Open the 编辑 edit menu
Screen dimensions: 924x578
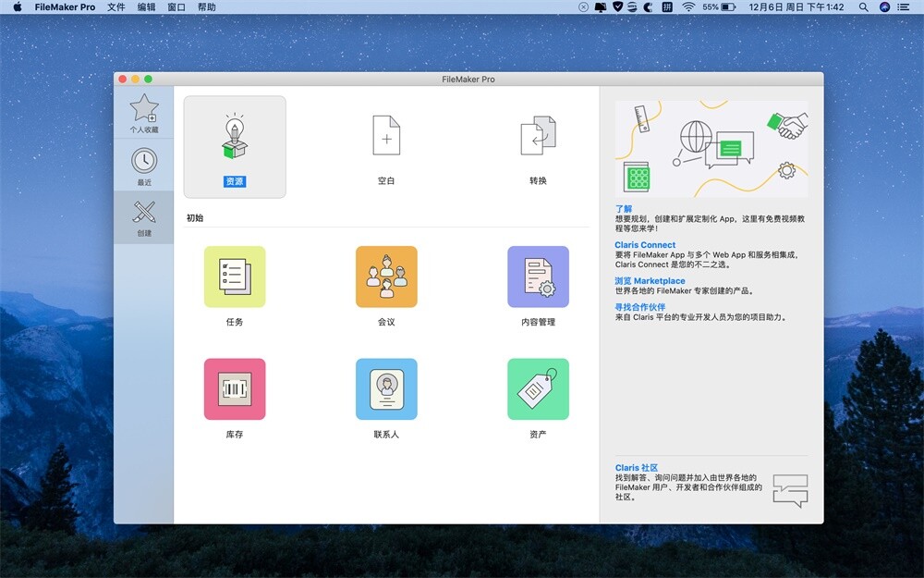(146, 7)
